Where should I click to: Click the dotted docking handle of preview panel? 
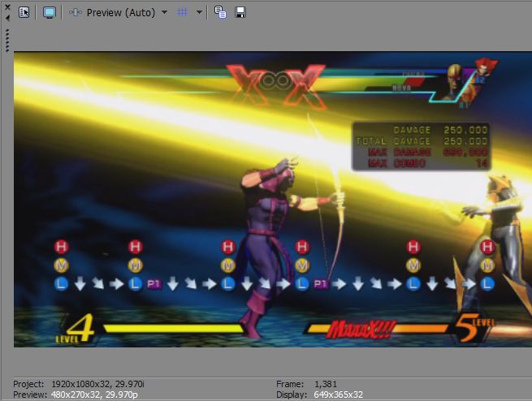7,41
